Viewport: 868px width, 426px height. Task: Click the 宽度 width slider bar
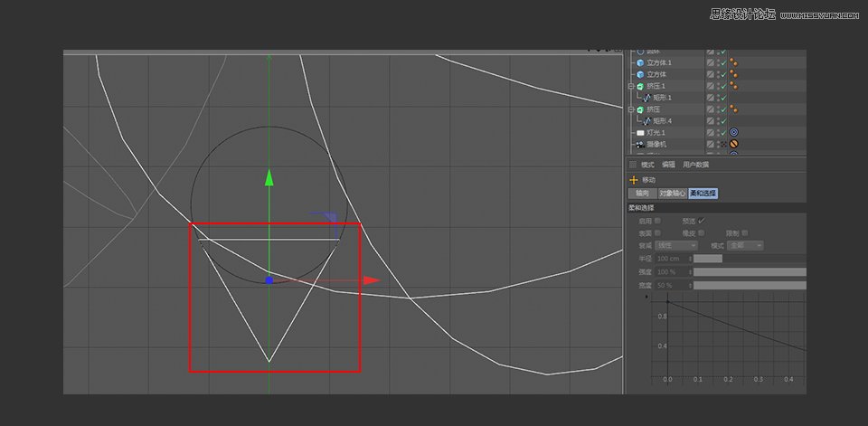750,285
